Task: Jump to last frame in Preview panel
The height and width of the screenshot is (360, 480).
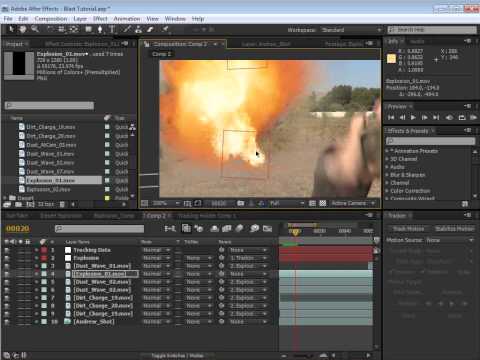Action: point(436,117)
